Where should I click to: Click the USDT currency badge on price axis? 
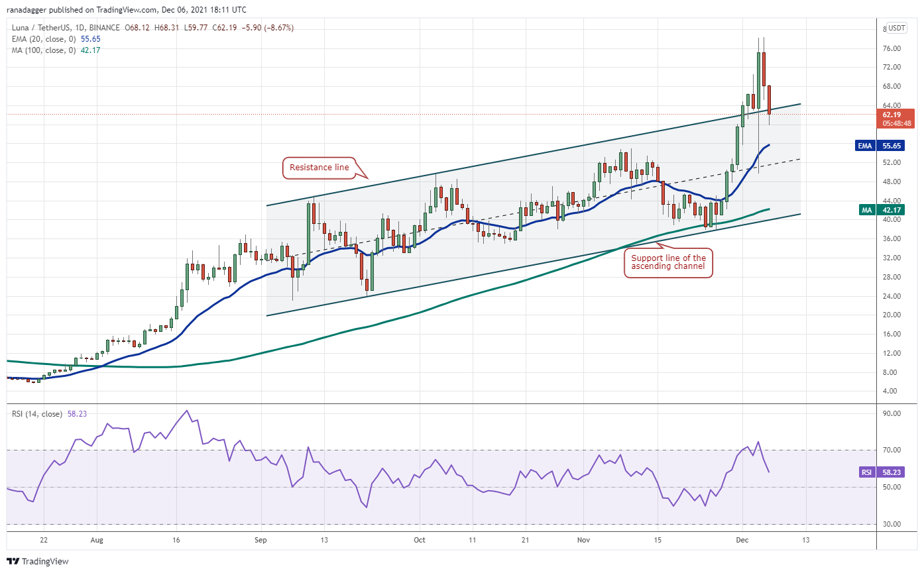[897, 28]
